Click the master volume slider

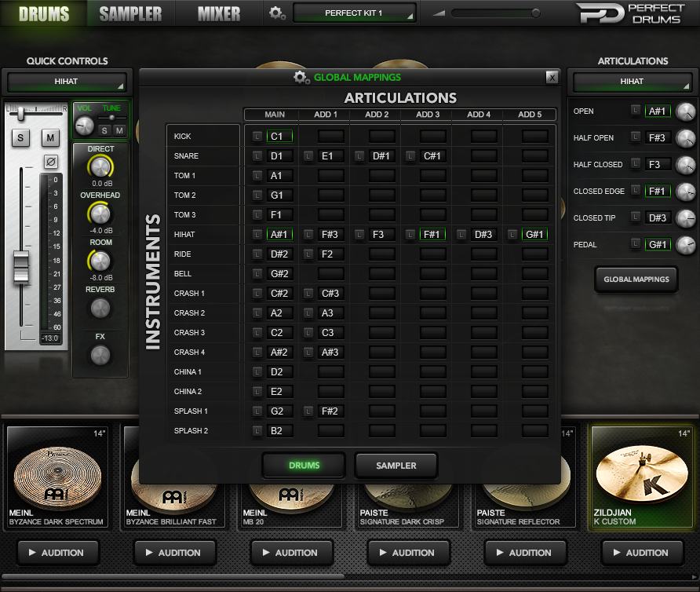click(495, 13)
